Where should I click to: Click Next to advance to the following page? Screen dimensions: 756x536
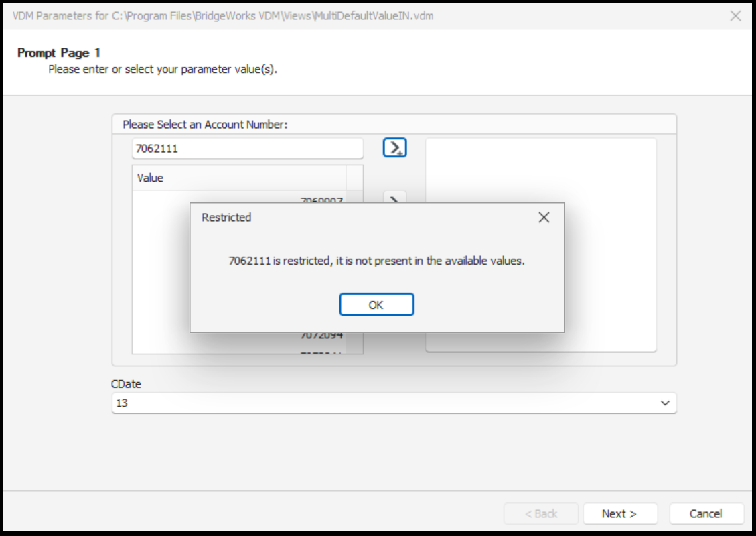pos(619,513)
